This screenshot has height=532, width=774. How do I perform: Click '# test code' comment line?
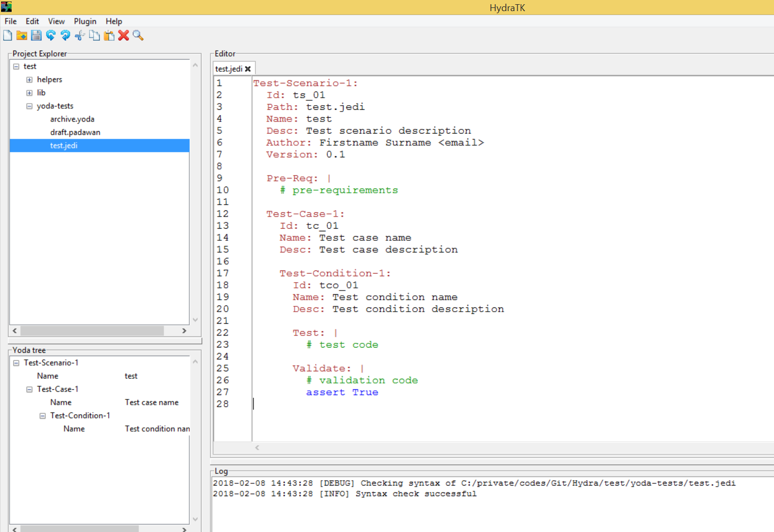click(x=343, y=344)
